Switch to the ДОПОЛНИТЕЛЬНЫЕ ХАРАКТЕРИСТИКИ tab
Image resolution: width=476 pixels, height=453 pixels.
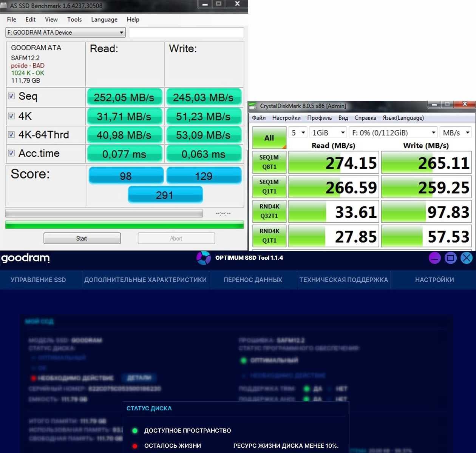(145, 280)
